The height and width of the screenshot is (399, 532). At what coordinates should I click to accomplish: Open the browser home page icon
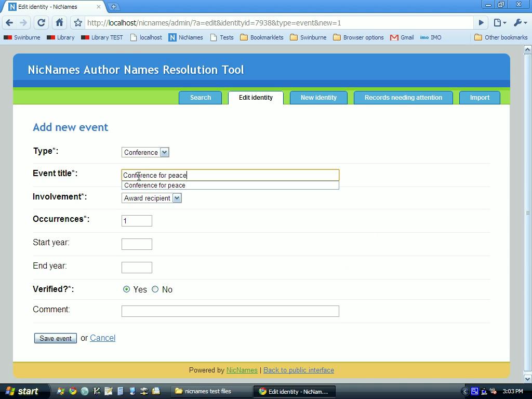(x=59, y=23)
